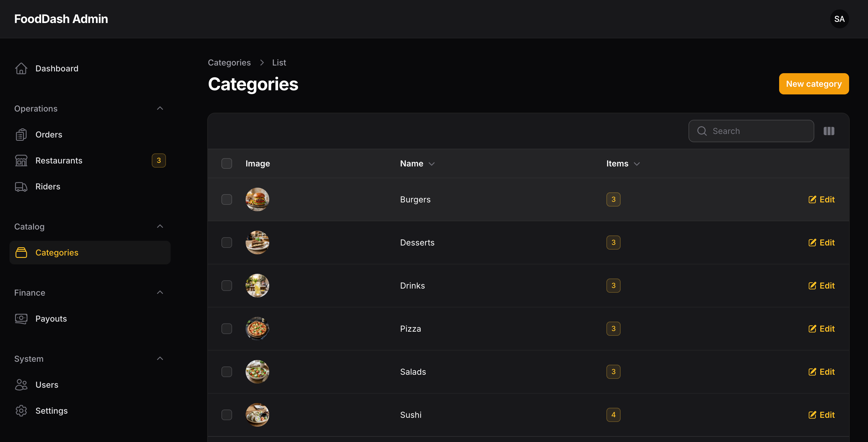Toggle columns with the column-layout icon
868x442 pixels.
point(829,131)
